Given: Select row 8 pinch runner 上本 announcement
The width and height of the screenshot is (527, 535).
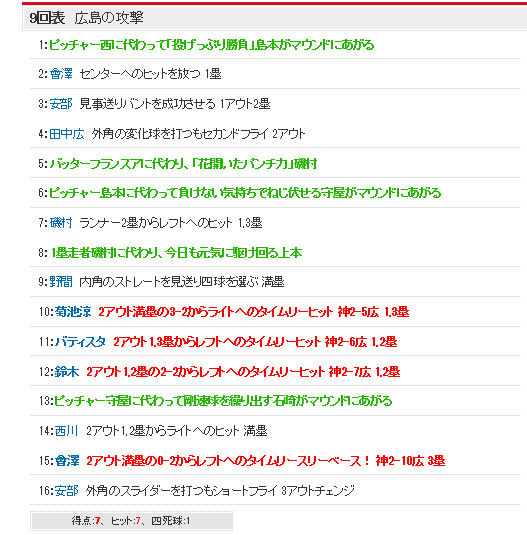Looking at the screenshot, I should click(x=176, y=253).
